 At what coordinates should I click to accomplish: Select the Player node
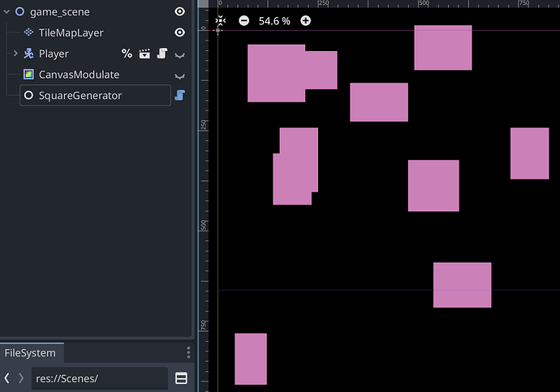54,54
